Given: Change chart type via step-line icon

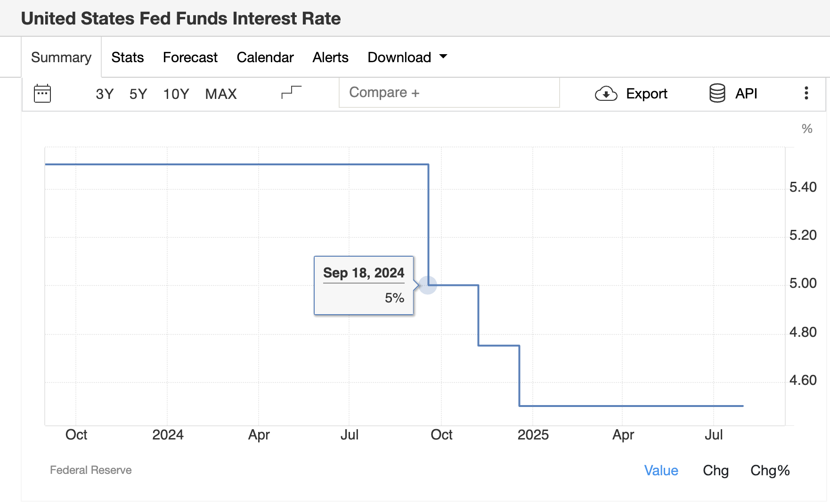Looking at the screenshot, I should click(x=291, y=92).
